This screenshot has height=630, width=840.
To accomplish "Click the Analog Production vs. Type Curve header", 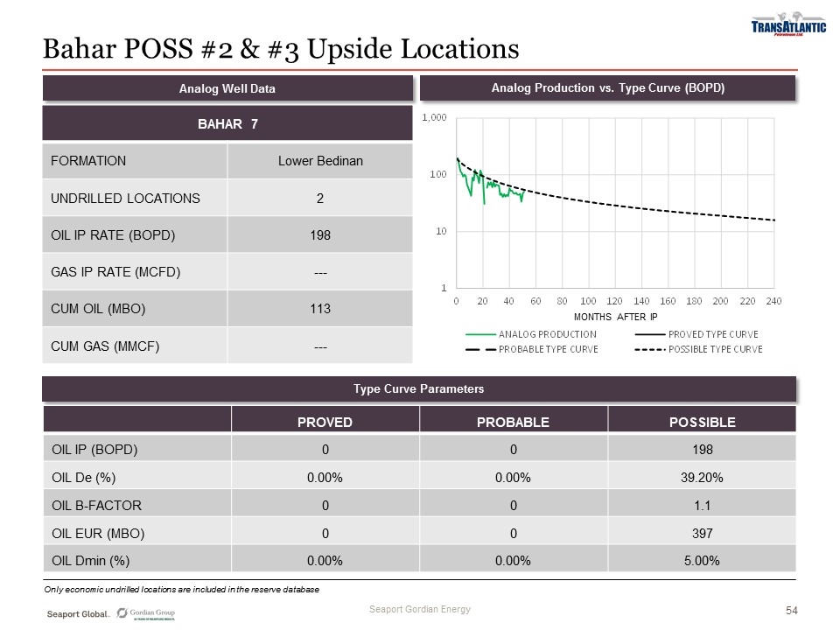I will pos(608,87).
